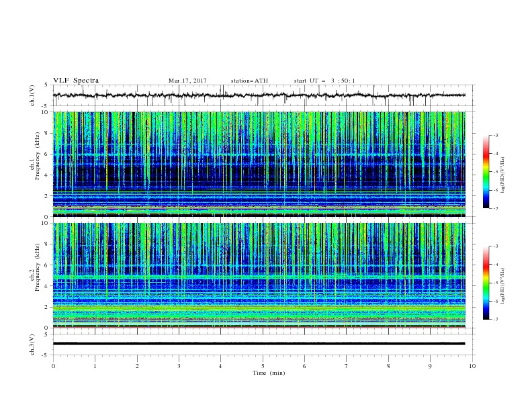Click inside the ch.1 spectrogram panel
The width and height of the screenshot is (532, 411).
coord(259,164)
